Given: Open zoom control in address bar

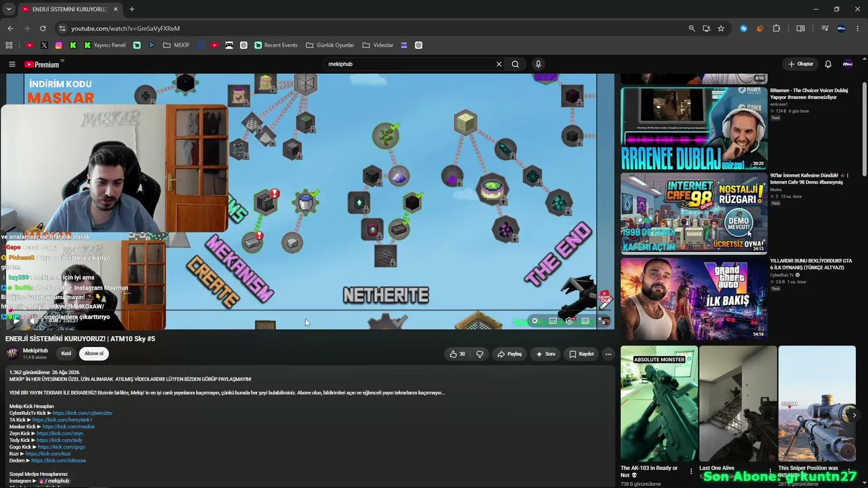Looking at the screenshot, I should pos(692,28).
